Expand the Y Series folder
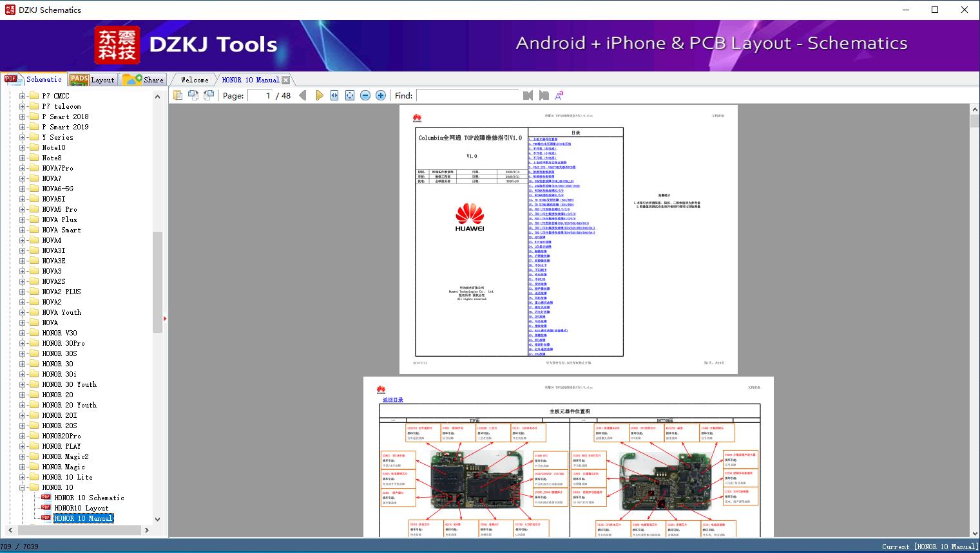Image resolution: width=980 pixels, height=553 pixels. 23,137
